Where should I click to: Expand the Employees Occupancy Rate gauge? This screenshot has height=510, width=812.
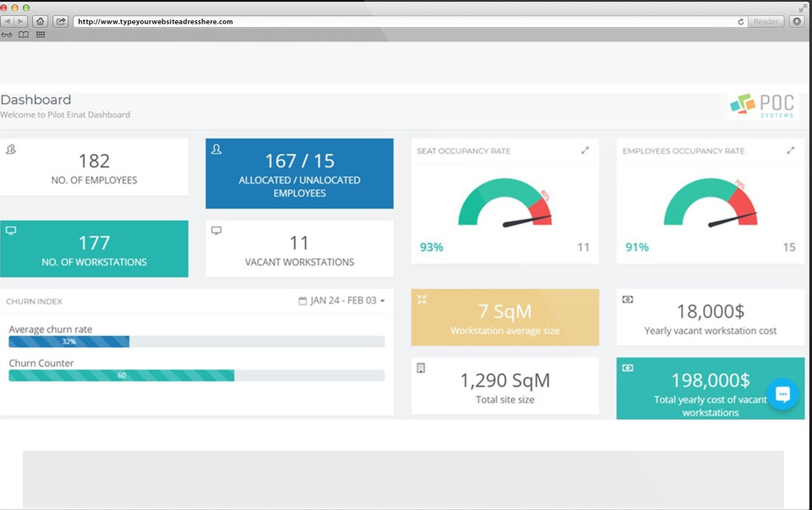[791, 150]
